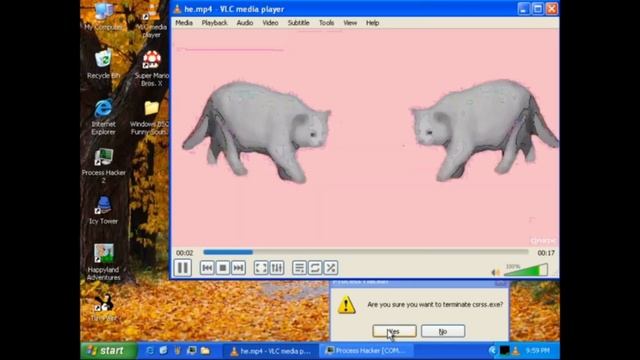Open the Subtitle menu
The height and width of the screenshot is (360, 640).
(x=298, y=23)
